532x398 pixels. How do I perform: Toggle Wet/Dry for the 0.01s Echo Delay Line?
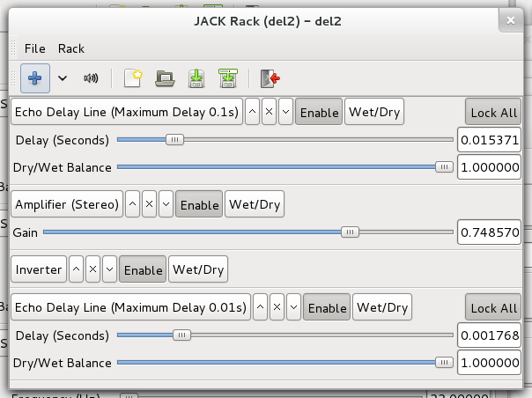tap(382, 307)
